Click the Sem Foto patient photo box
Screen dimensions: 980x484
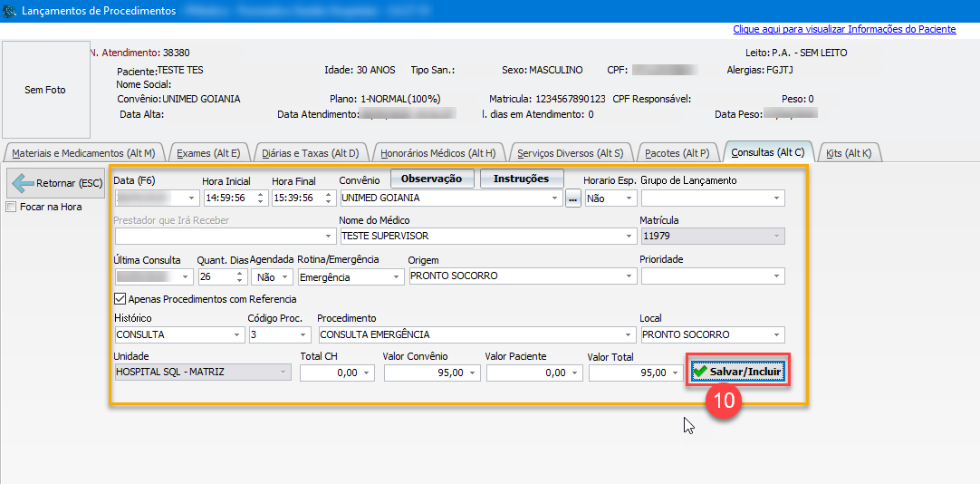point(45,90)
